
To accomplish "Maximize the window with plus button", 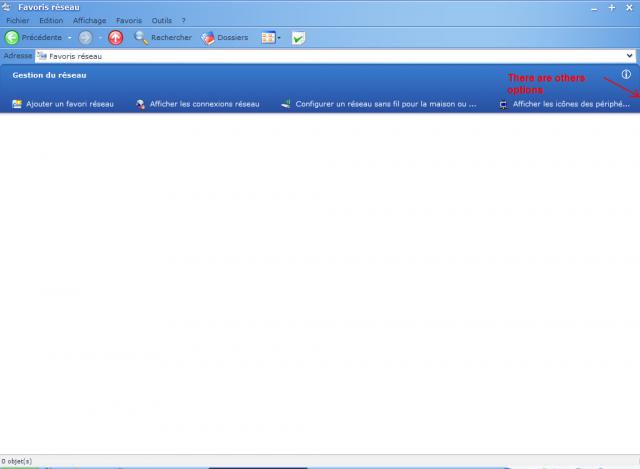I will click(x=612, y=8).
